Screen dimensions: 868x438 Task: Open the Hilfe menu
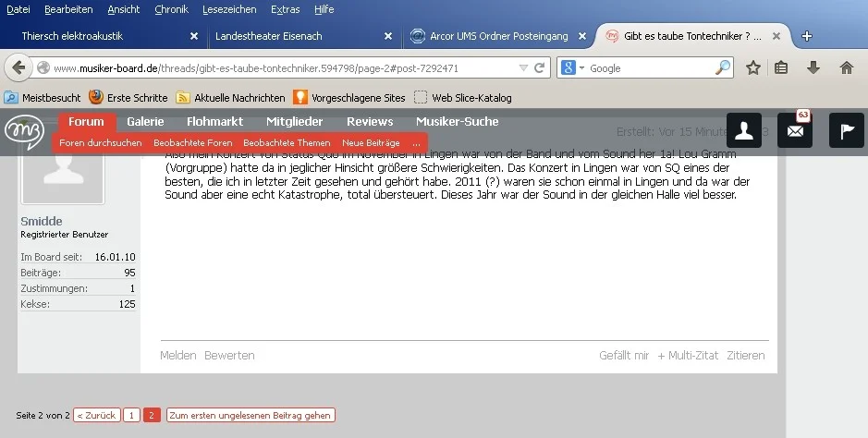[x=324, y=9]
